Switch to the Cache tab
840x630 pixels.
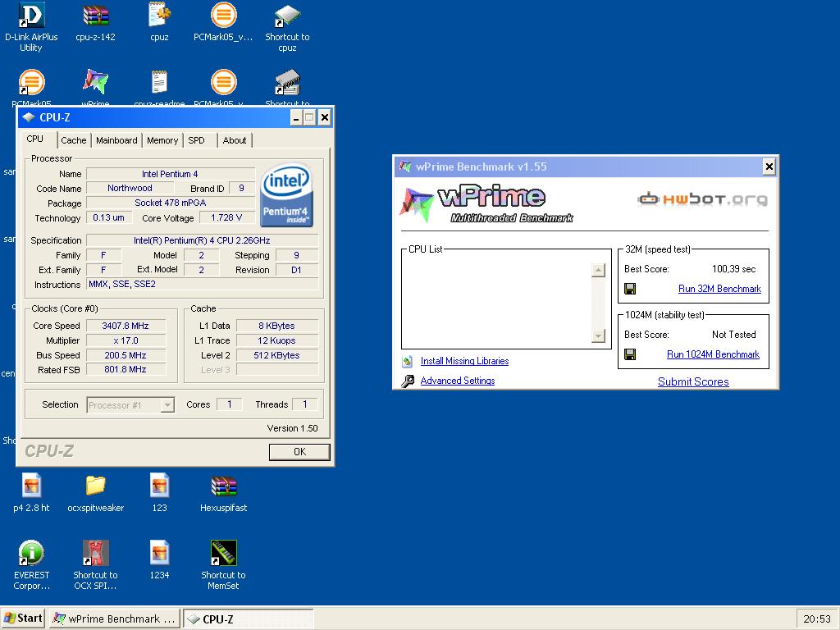tap(73, 140)
